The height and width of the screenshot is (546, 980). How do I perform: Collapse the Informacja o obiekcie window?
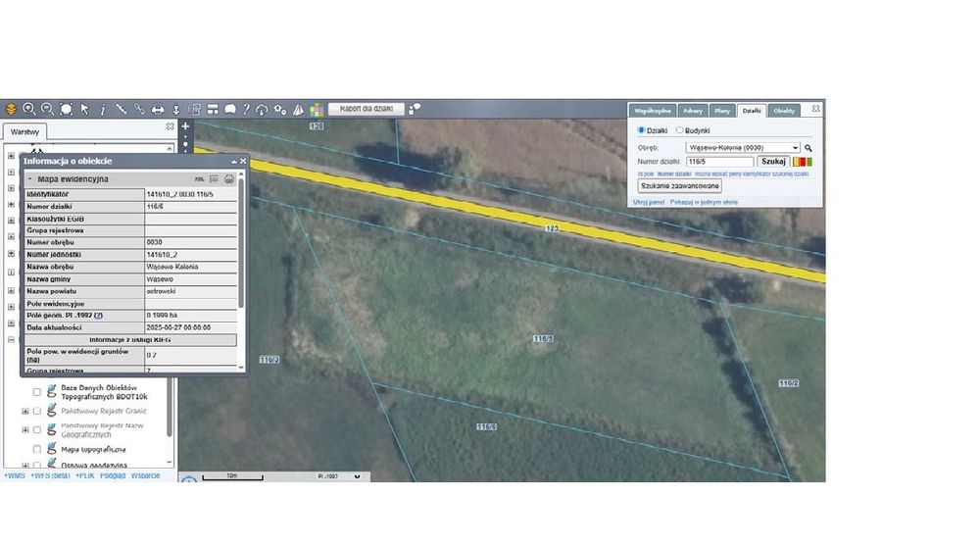click(x=234, y=162)
